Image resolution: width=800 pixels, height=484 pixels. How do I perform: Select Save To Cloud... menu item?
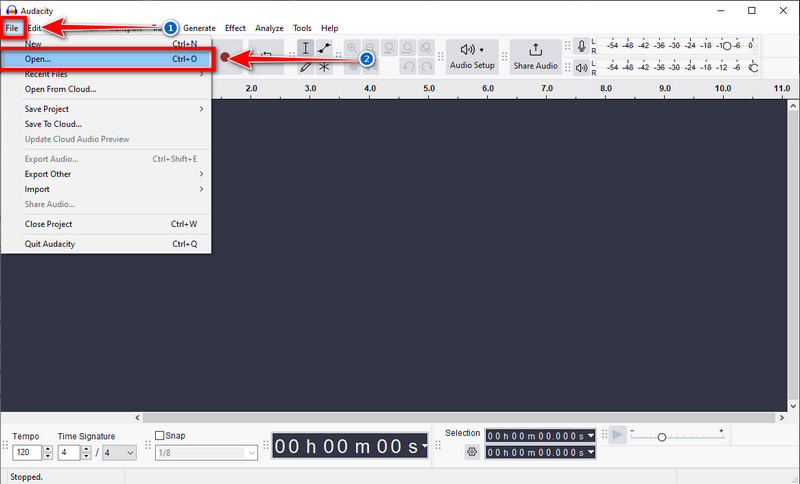tap(106, 124)
